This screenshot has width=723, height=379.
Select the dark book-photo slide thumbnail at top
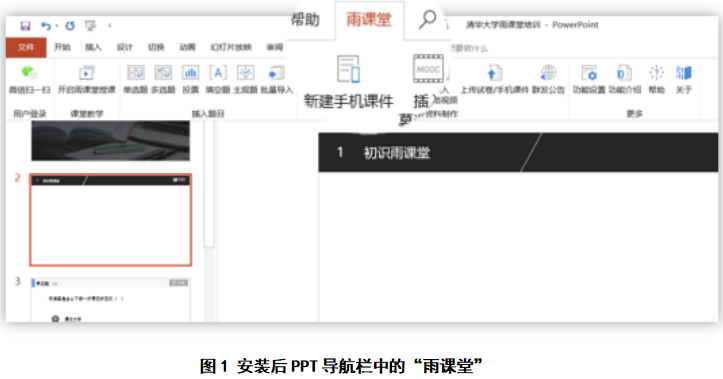coord(111,141)
